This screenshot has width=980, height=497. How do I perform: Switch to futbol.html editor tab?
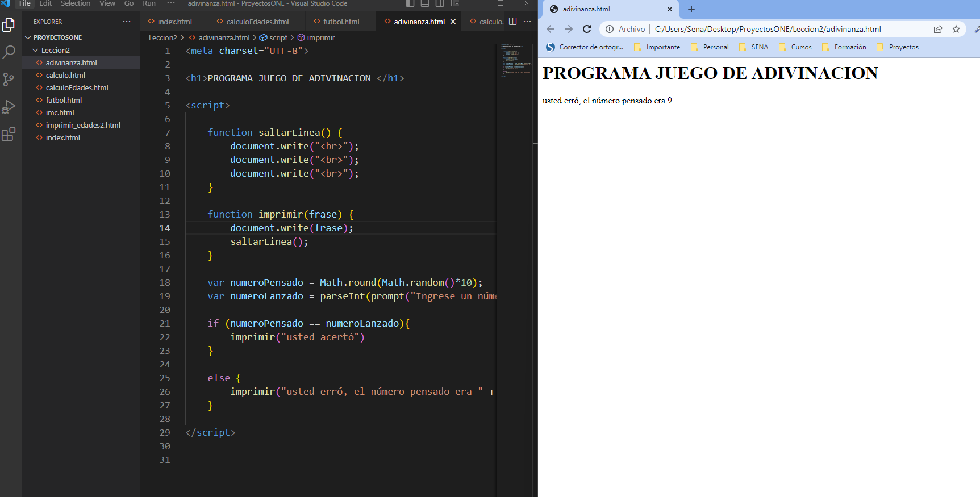[x=341, y=22]
